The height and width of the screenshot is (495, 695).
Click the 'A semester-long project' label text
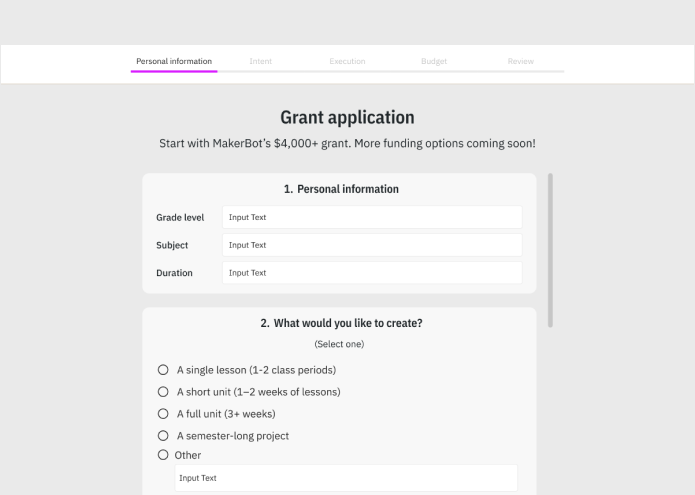[x=233, y=436]
